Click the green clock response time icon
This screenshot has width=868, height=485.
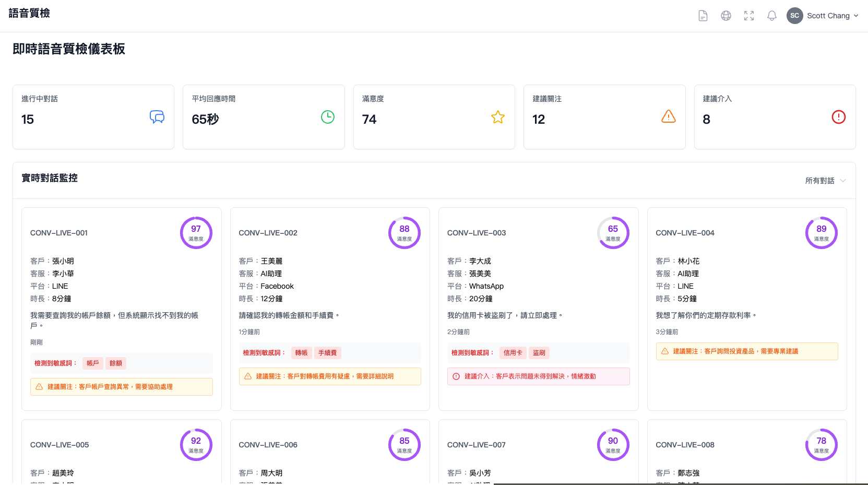328,117
